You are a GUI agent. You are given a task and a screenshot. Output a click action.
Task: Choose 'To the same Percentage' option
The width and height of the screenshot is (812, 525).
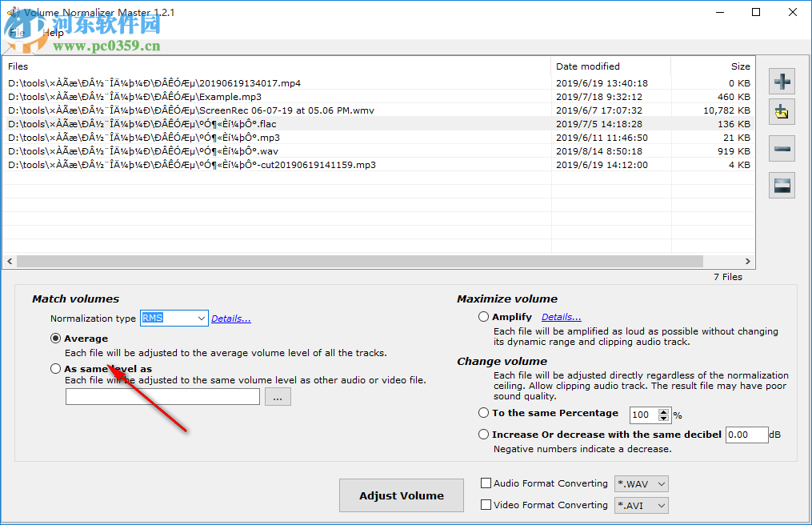coord(483,414)
